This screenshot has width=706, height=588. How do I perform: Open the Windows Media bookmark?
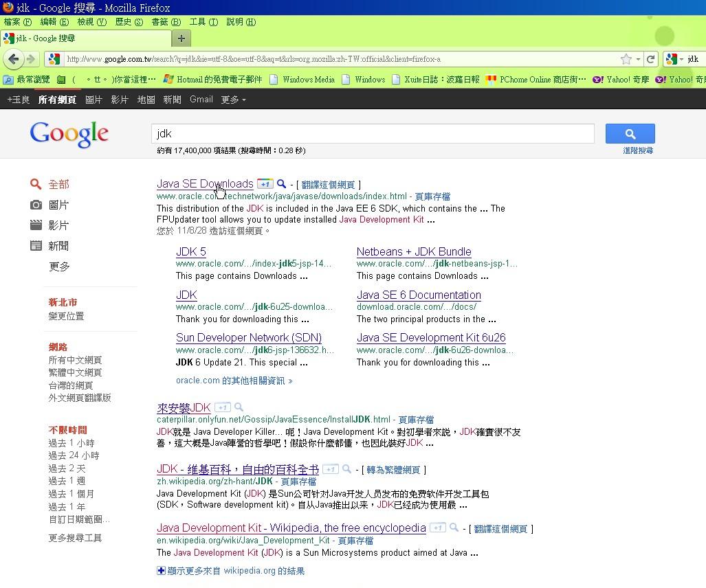[x=302, y=80]
